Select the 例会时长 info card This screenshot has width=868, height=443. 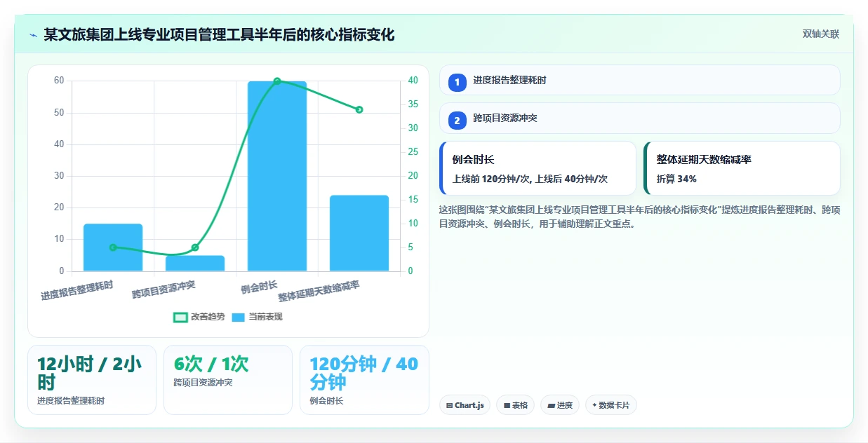pos(538,168)
